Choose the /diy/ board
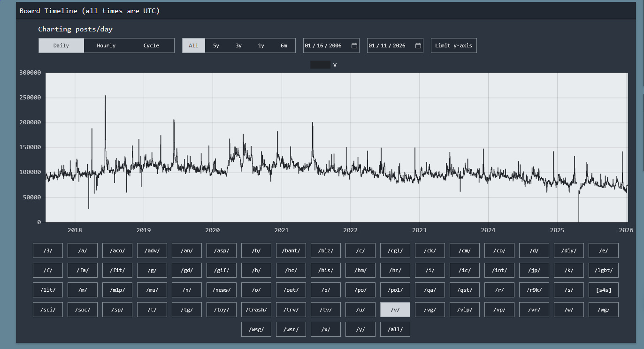This screenshot has width=644, height=349. tap(569, 250)
